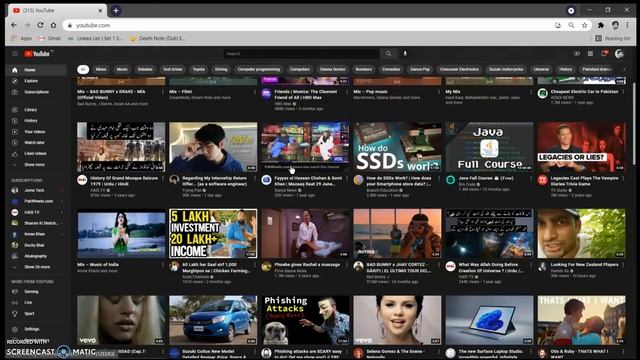The height and width of the screenshot is (360, 640).
Task: Select the All category chip
Action: [83, 69]
